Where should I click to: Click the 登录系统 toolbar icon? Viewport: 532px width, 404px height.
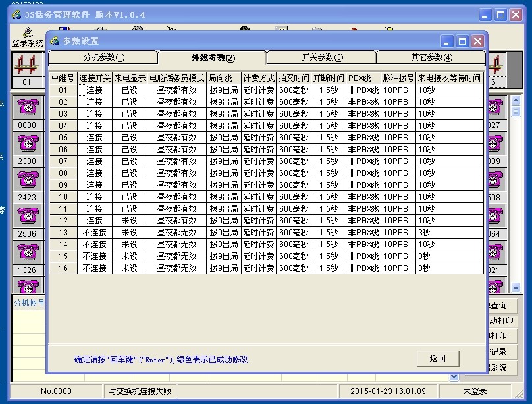coord(27,37)
